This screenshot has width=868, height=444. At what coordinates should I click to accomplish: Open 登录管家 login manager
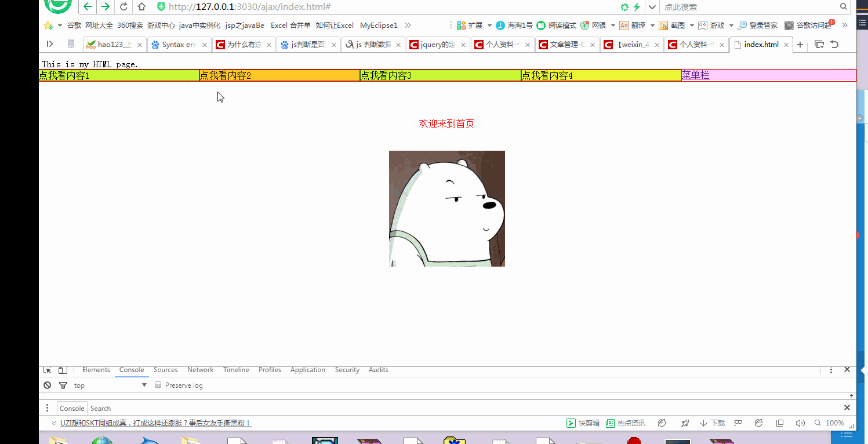(758, 26)
